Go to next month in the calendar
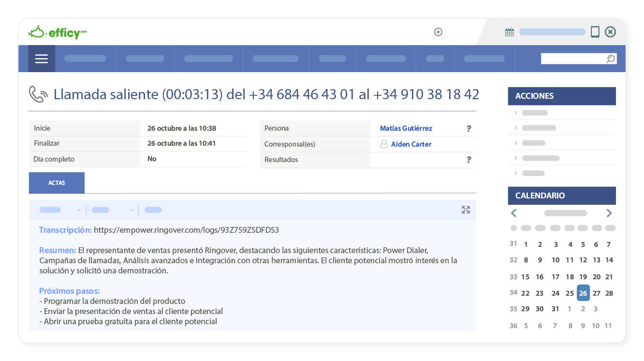Screen dimensions: 644x361 click(609, 213)
